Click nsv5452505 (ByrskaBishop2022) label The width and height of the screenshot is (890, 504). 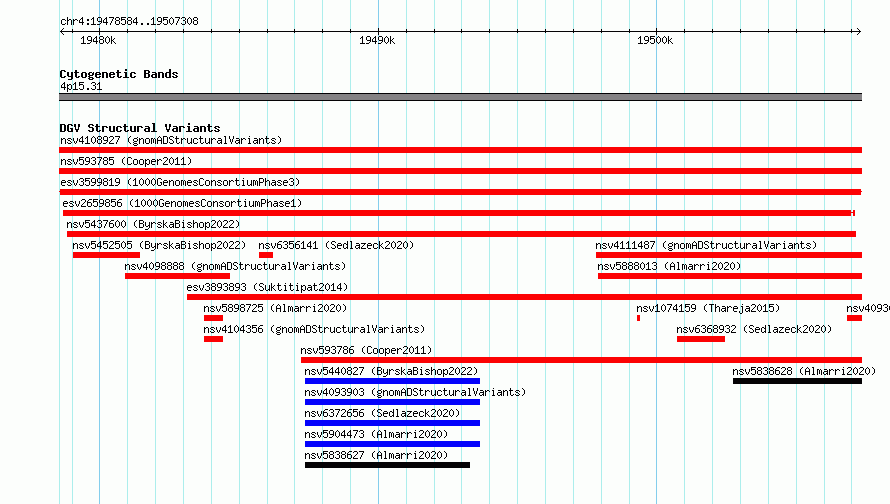(159, 245)
